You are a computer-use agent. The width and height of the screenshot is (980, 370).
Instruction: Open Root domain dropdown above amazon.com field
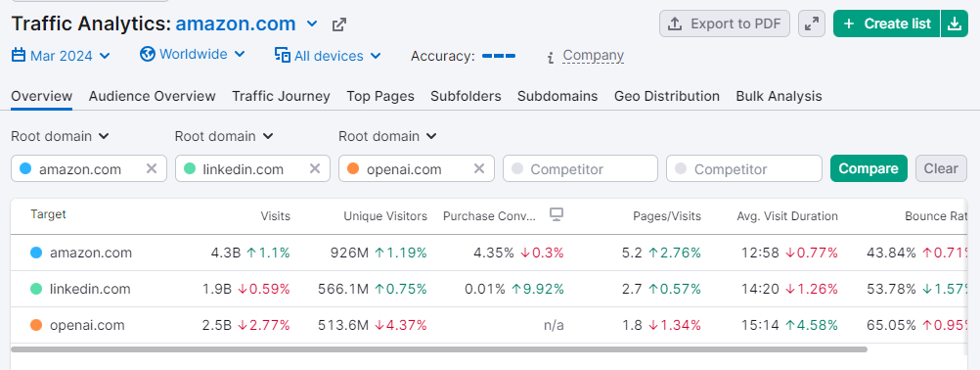pos(60,136)
